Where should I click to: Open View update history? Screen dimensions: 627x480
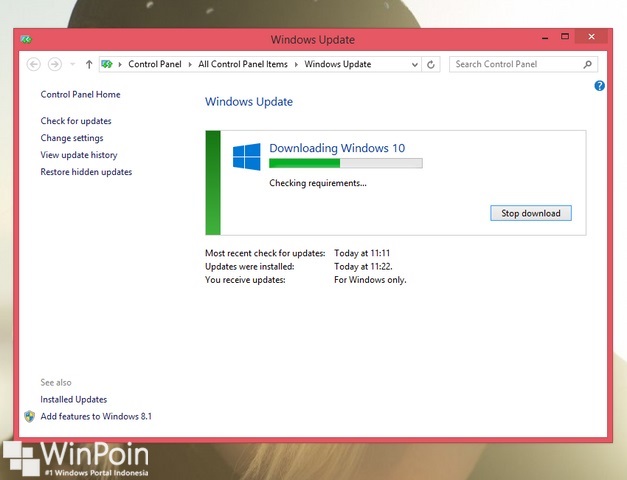[x=79, y=155]
